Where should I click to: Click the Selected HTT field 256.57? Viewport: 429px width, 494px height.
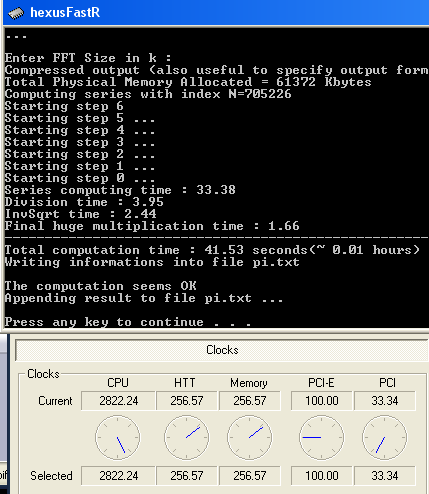[x=187, y=476]
